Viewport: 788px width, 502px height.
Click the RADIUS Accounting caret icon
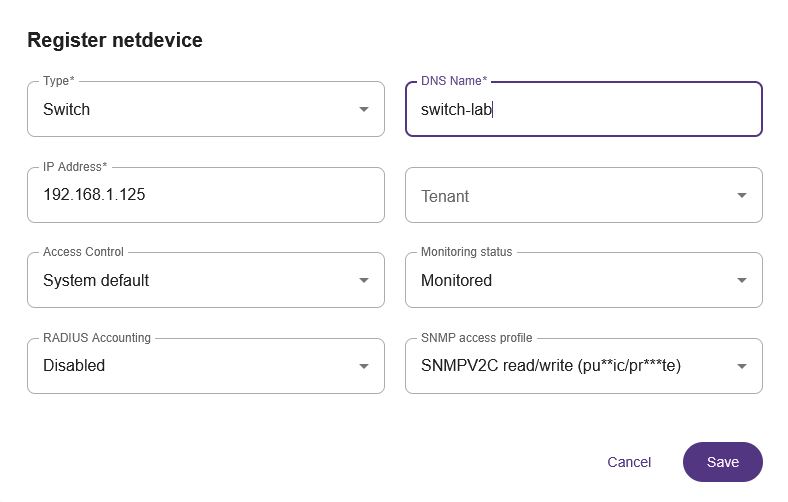364,366
